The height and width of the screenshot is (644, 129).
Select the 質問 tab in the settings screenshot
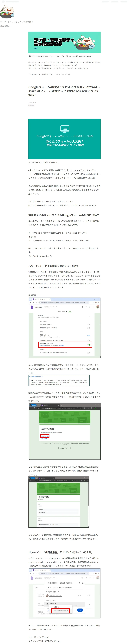[59, 311]
